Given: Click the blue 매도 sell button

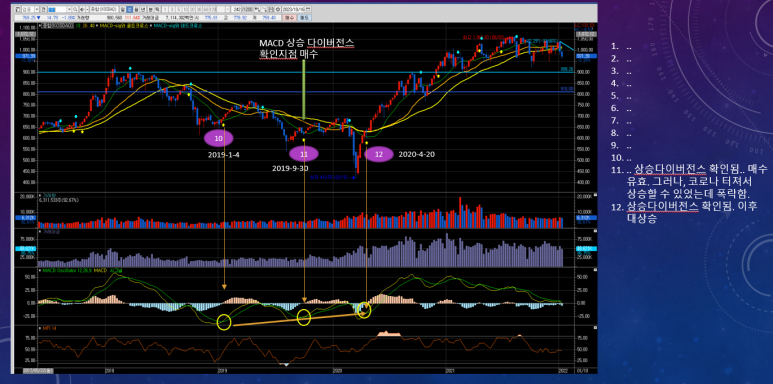Looking at the screenshot, I should point(304,18).
